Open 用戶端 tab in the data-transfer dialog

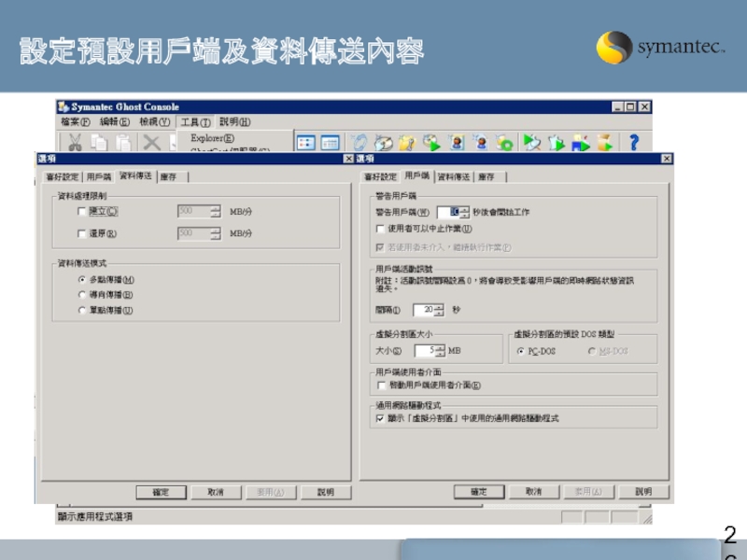pyautogui.click(x=99, y=177)
